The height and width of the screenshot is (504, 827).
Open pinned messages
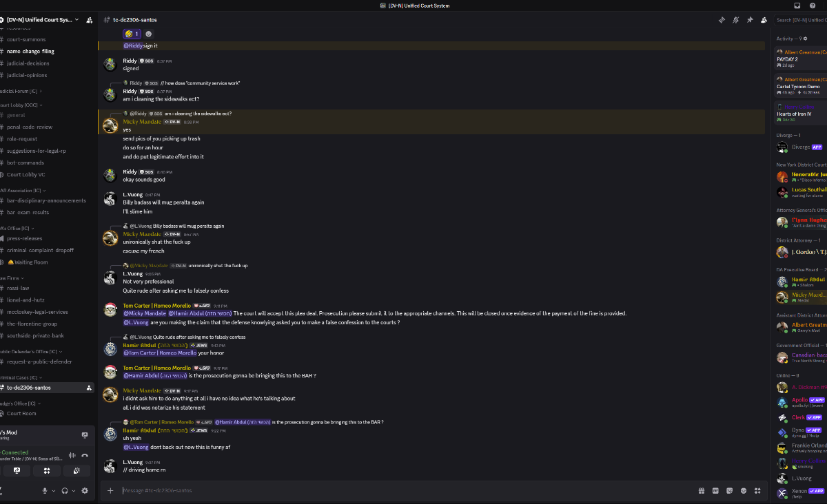[750, 20]
